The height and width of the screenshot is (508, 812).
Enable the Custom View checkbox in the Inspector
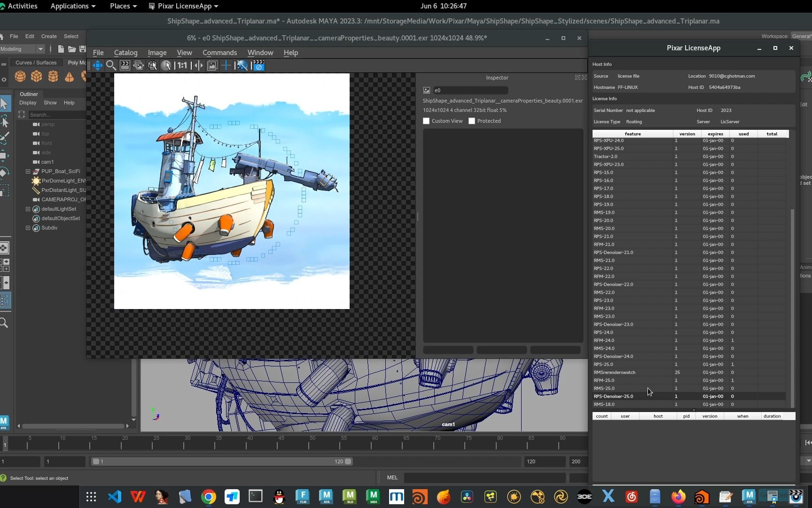coord(426,121)
